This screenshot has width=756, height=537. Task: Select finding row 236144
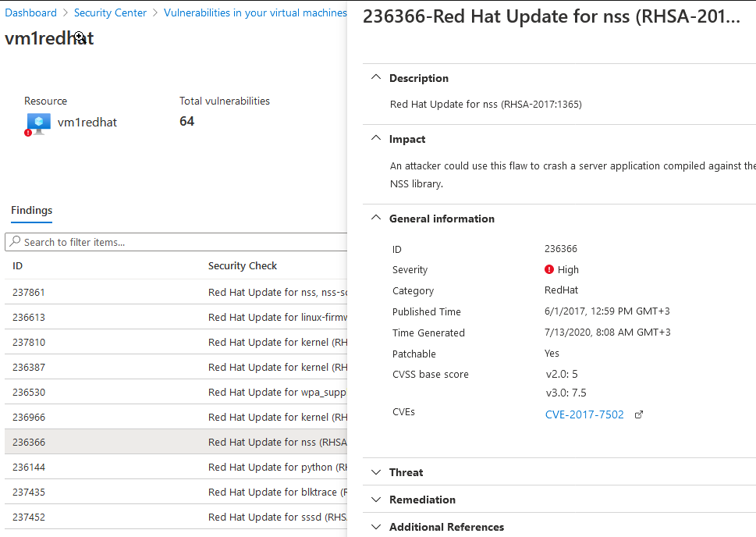[x=176, y=467]
